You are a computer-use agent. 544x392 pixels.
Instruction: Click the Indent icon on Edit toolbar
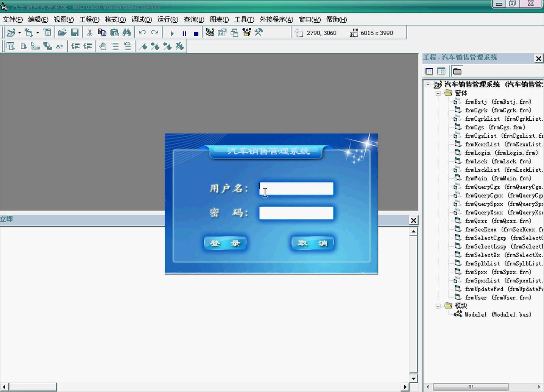(x=75, y=46)
